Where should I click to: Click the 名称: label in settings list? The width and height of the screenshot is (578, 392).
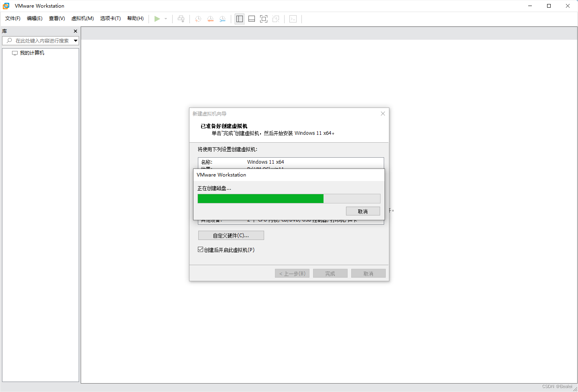point(207,162)
